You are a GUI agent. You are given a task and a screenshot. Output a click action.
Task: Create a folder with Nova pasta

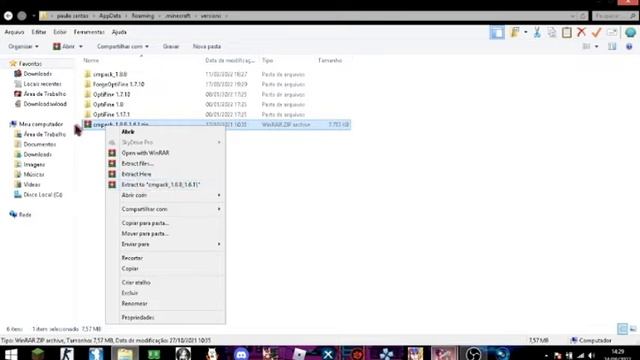207,47
